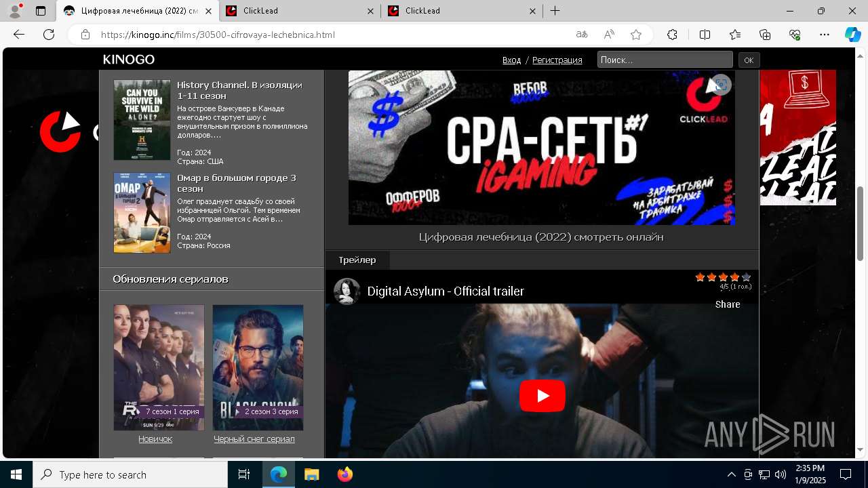Reload the page with Refresh icon

tap(49, 35)
